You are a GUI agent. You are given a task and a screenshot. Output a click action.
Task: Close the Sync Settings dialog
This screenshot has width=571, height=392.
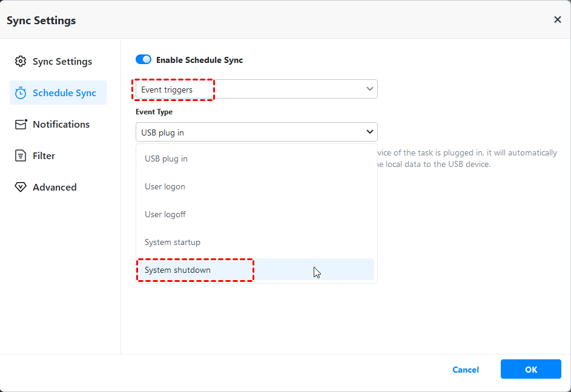557,20
